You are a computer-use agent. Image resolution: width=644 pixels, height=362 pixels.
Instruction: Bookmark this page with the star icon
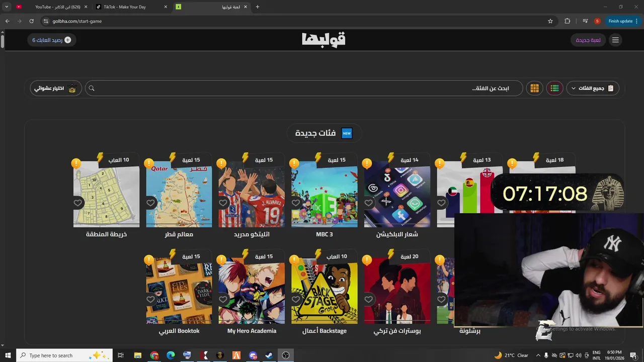pos(550,21)
